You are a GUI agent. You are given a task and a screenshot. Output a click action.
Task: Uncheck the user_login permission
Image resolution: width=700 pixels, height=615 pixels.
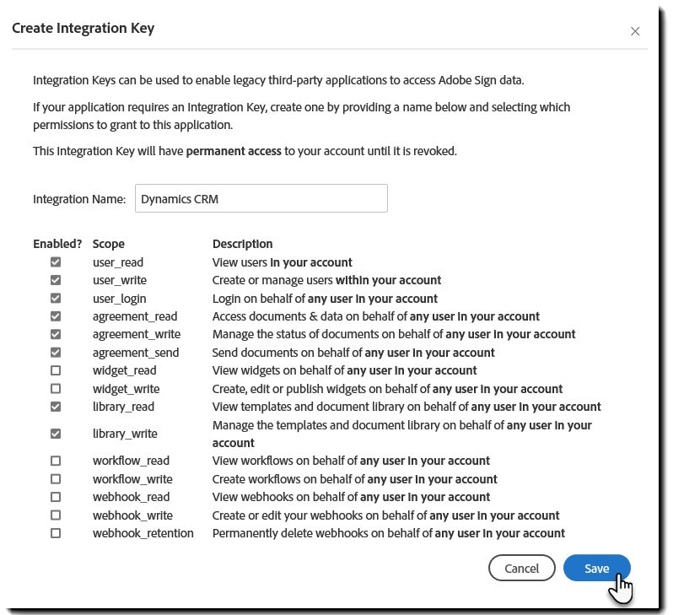56,299
